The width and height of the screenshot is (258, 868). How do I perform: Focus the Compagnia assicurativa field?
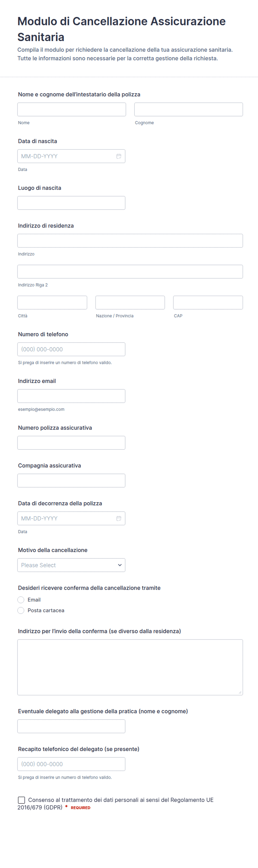(x=71, y=481)
